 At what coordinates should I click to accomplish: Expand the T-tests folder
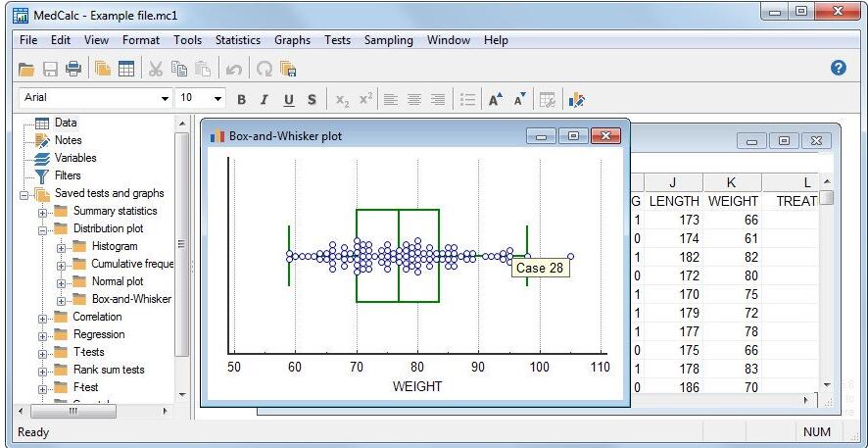pyautogui.click(x=42, y=354)
